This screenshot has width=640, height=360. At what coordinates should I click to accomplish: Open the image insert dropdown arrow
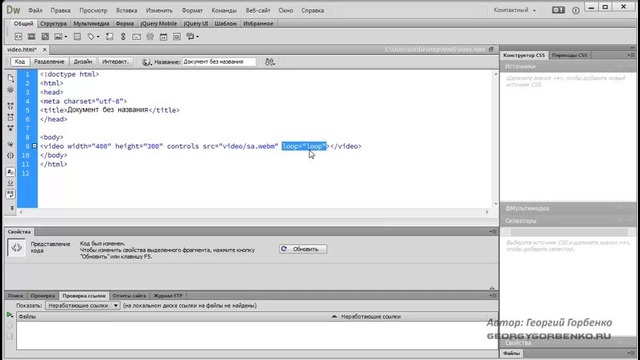tap(66, 37)
